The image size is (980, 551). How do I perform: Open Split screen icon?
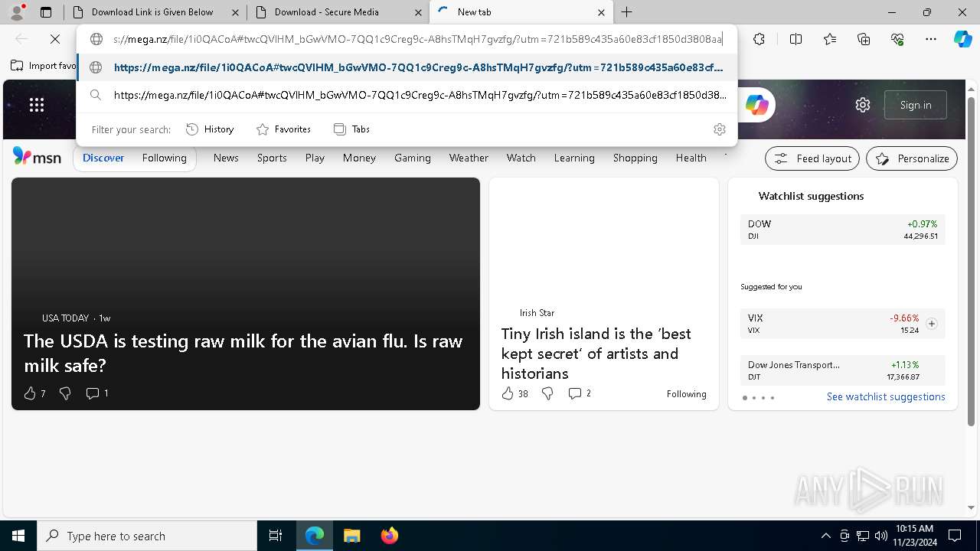[795, 39]
